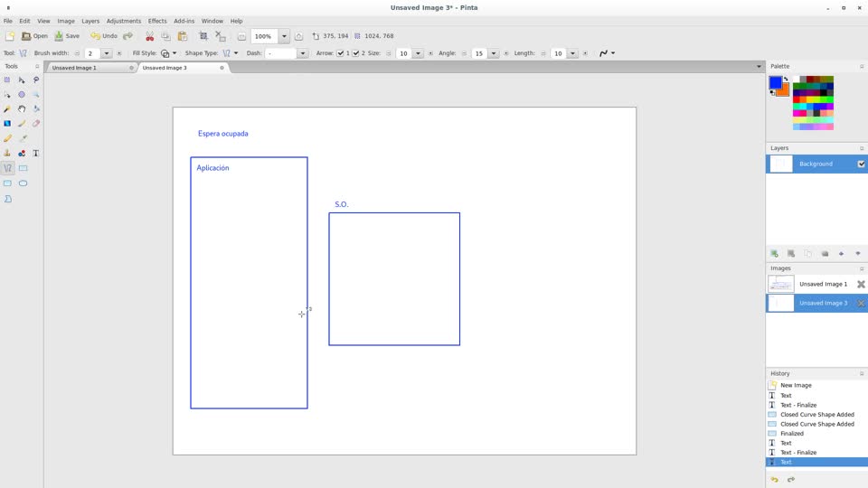Open the Adjustments menu
This screenshot has width=868, height=488.
(x=124, y=21)
